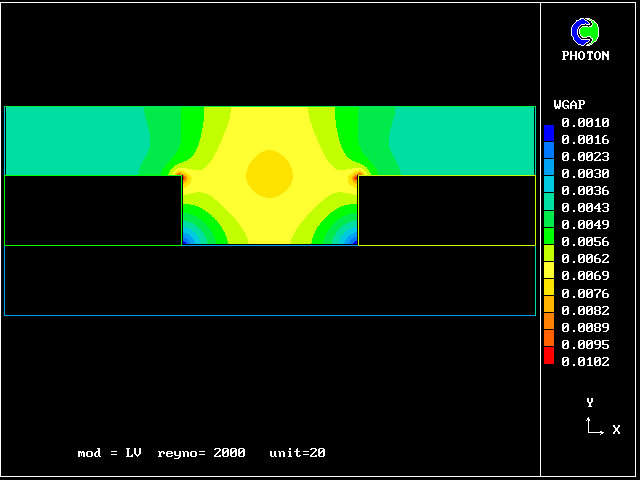Click the red hot spot at right step corner
640x480 pixels.
[359, 176]
